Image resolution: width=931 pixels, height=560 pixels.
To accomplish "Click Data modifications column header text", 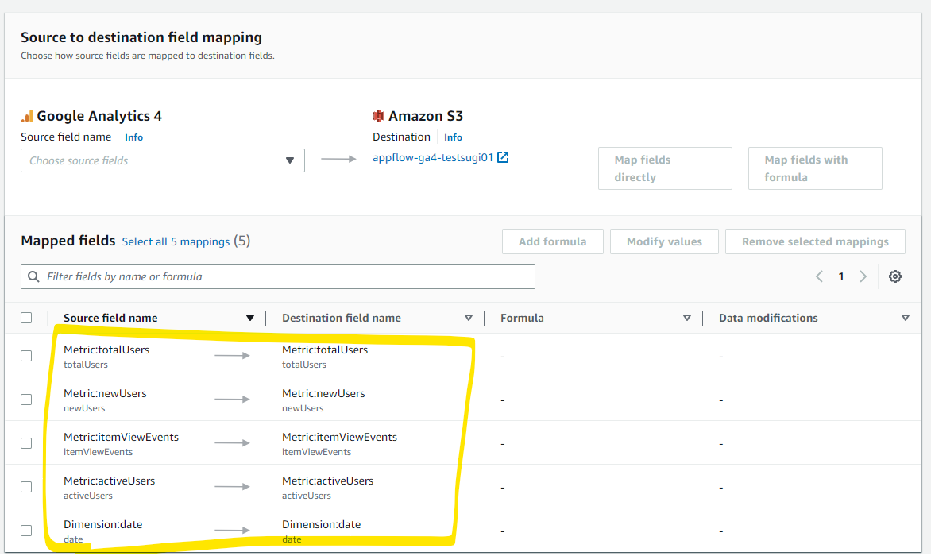I will (x=768, y=319).
